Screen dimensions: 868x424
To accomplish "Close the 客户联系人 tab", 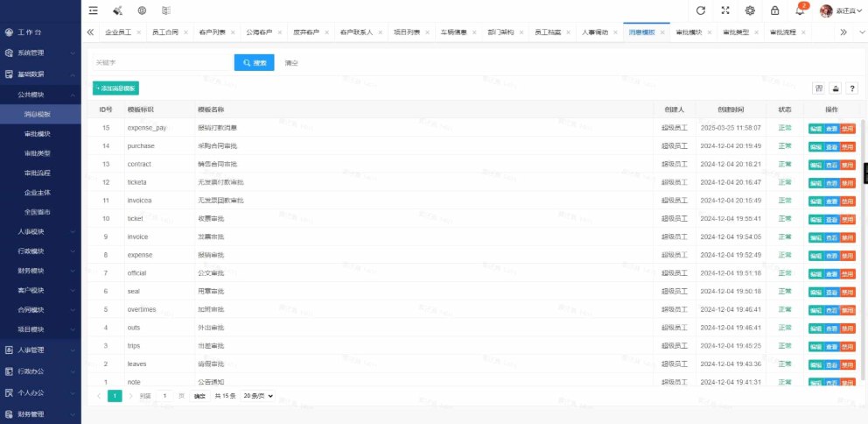I will click(x=381, y=32).
